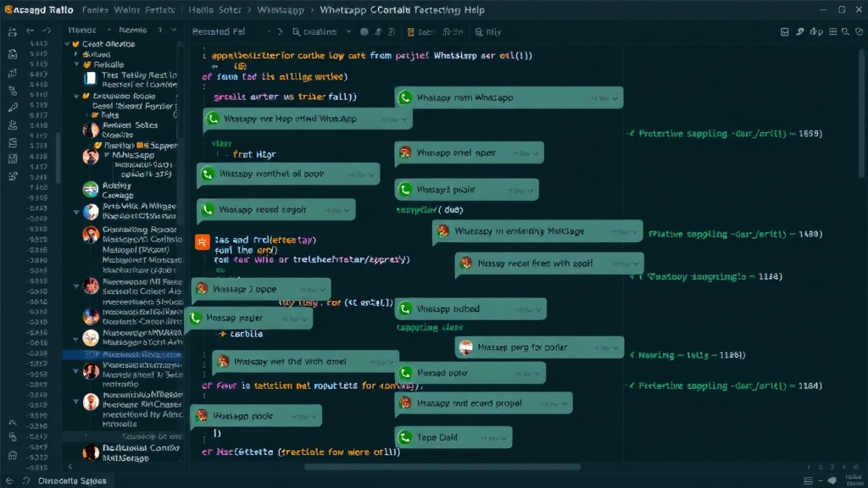
Task: Select the 'Falts' tree item
Action: (109, 115)
